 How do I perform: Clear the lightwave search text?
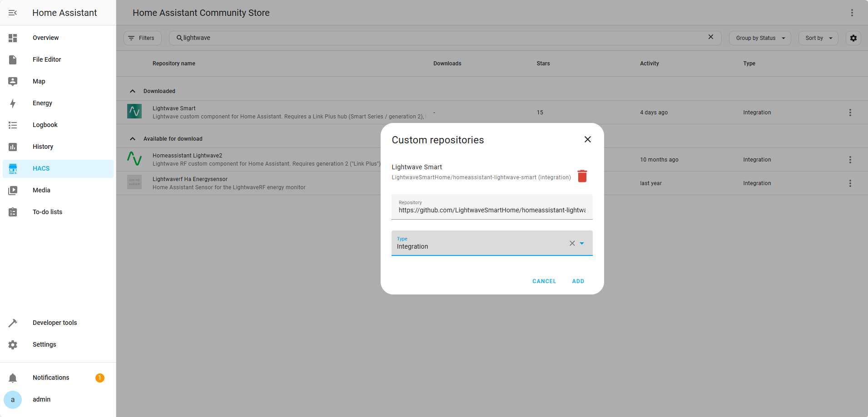tap(710, 37)
